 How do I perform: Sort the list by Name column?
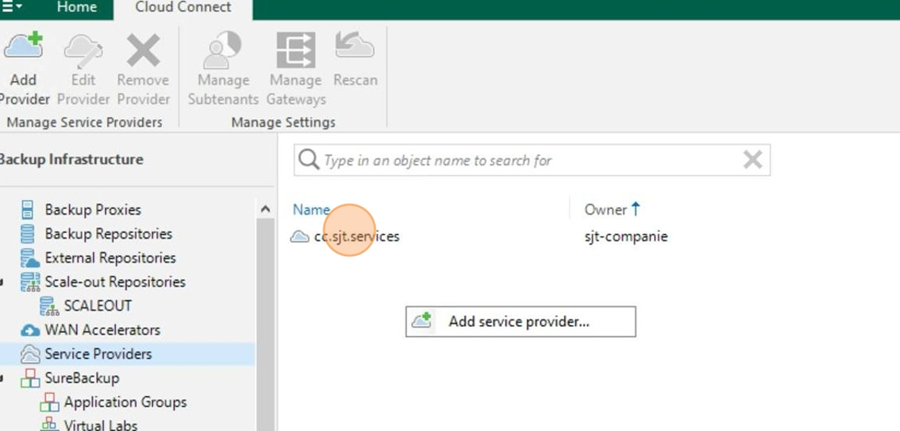tap(311, 209)
